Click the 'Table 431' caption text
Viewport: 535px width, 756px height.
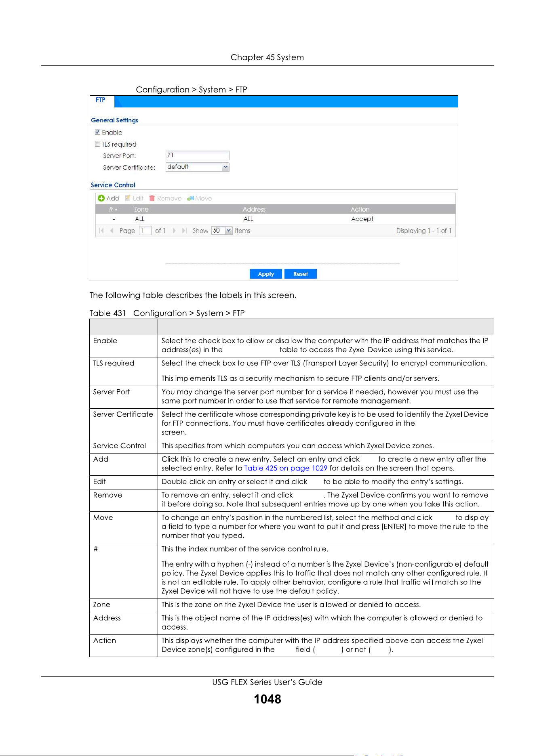click(x=107, y=313)
